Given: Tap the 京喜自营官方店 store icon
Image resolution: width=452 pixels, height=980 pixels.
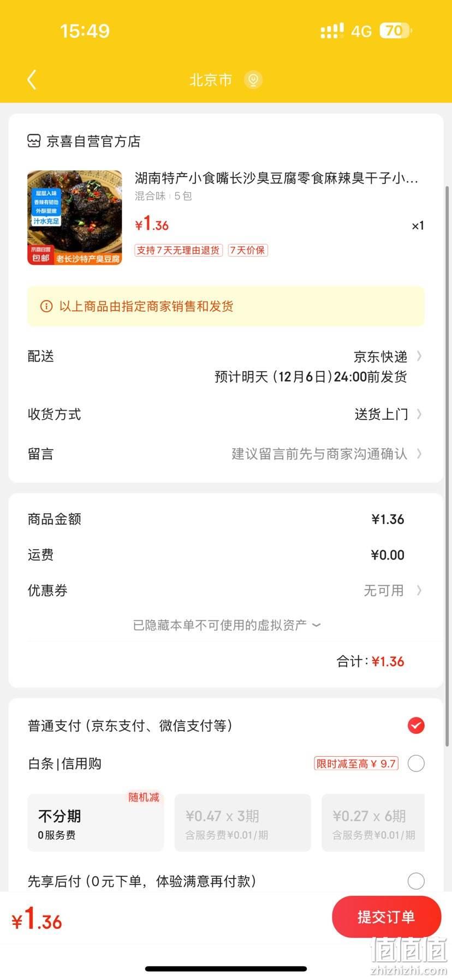Looking at the screenshot, I should (x=34, y=141).
